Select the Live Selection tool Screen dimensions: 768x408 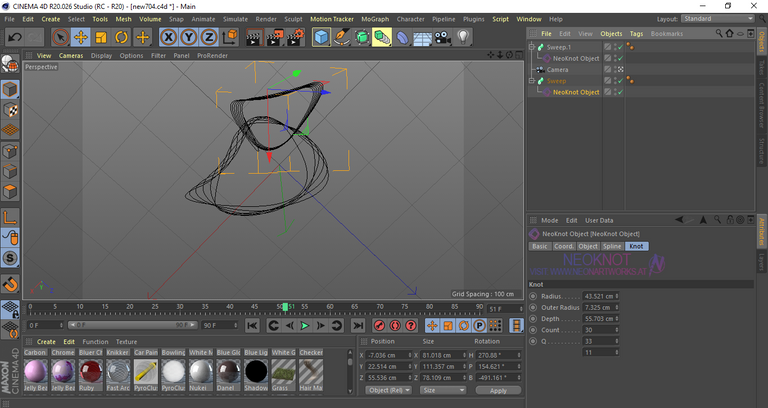[x=60, y=37]
